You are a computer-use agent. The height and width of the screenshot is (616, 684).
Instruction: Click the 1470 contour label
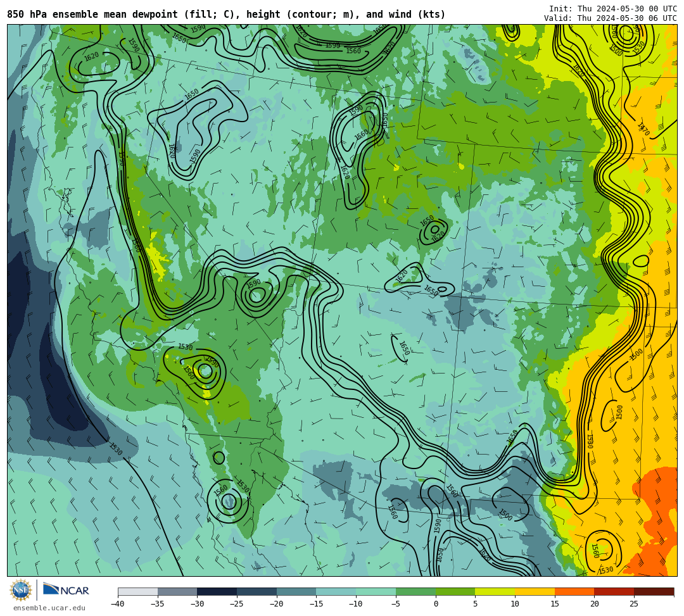643,129
